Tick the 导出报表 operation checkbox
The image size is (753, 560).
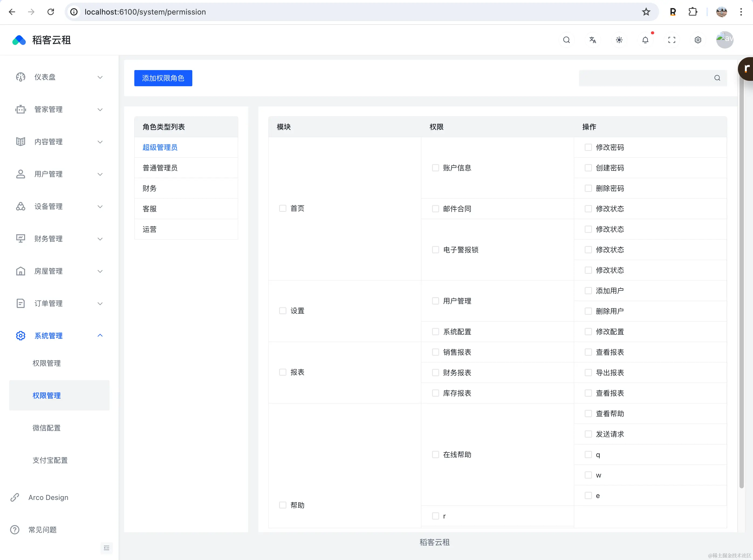tap(588, 372)
